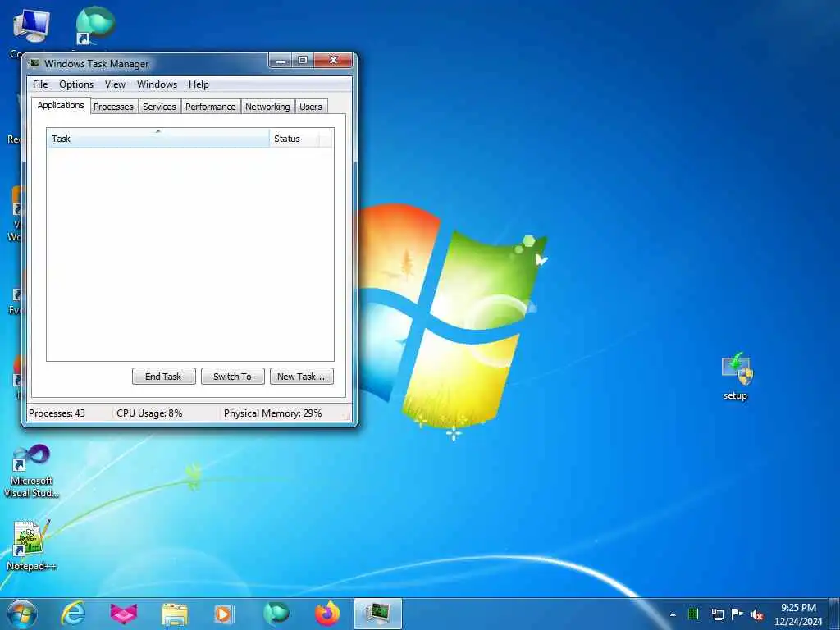Launch Firefox from the taskbar
The image size is (840, 630).
pos(327,614)
